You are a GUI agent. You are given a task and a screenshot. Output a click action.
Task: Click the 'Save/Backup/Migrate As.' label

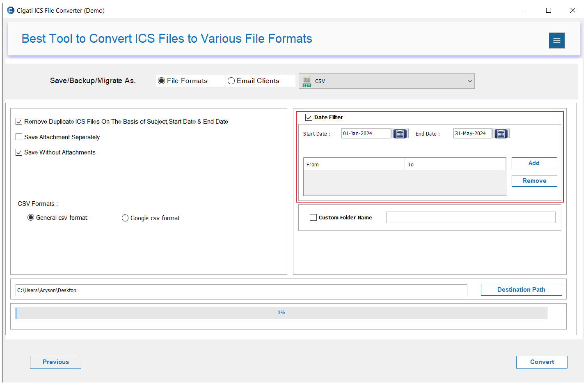pyautogui.click(x=93, y=81)
